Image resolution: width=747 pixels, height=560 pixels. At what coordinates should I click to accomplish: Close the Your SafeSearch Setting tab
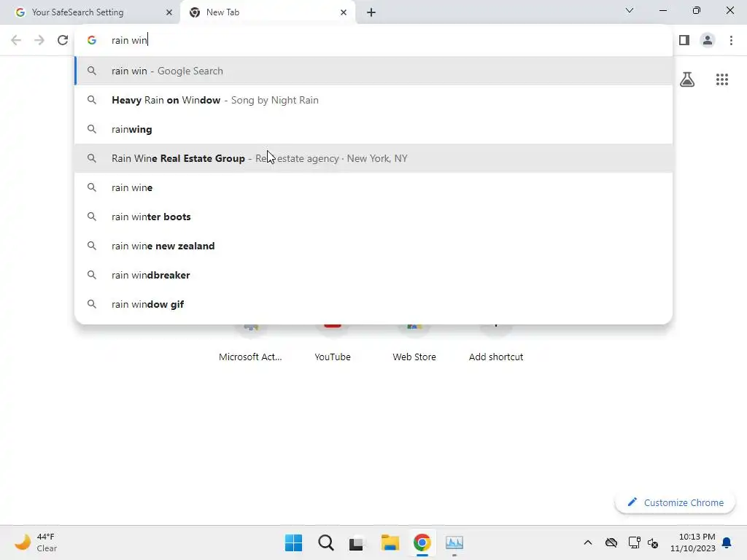click(169, 12)
